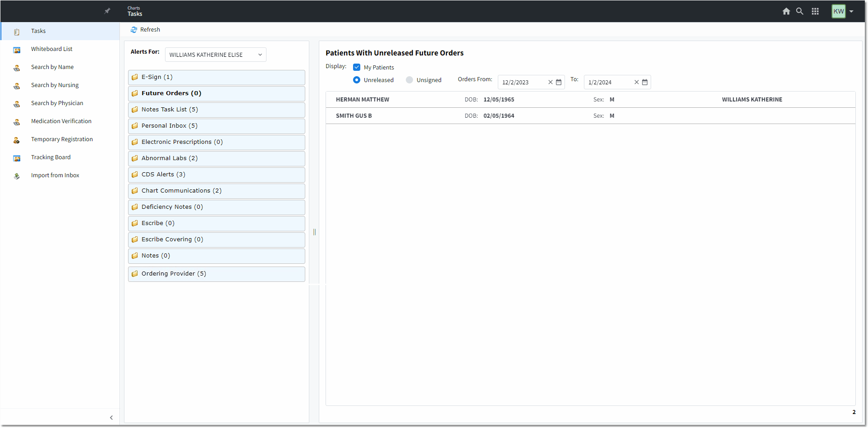Click the Tasks sidebar icon

tap(17, 32)
